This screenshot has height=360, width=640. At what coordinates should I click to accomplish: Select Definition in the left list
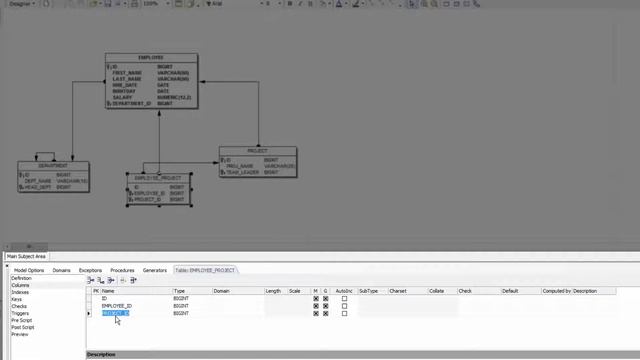pos(21,278)
